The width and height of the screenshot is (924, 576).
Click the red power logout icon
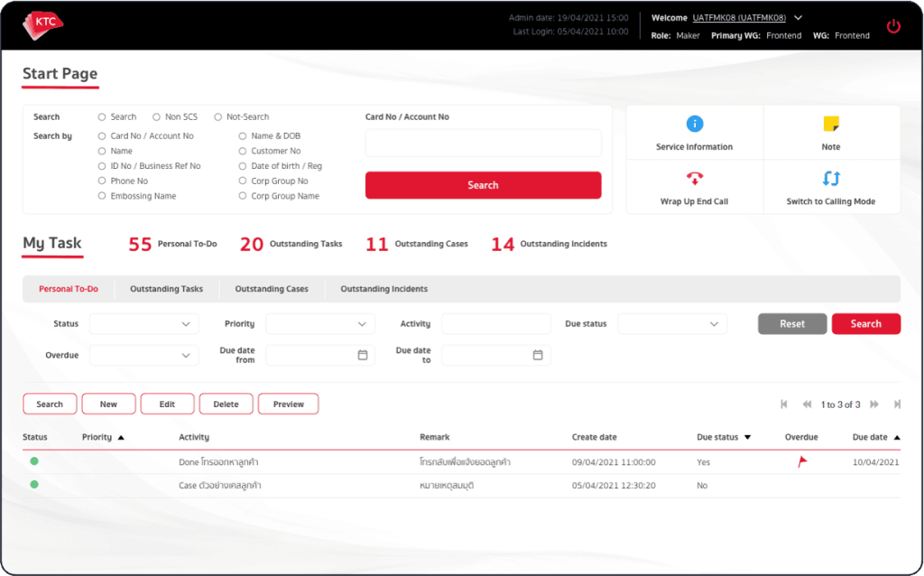(x=893, y=26)
